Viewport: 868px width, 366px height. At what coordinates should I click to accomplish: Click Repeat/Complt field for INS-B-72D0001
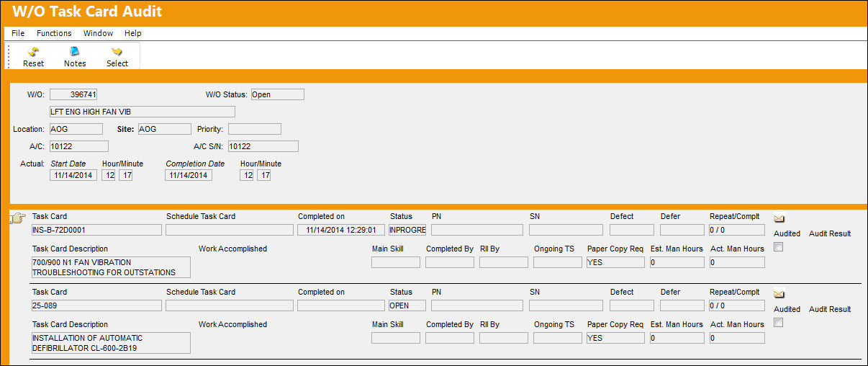(x=736, y=230)
